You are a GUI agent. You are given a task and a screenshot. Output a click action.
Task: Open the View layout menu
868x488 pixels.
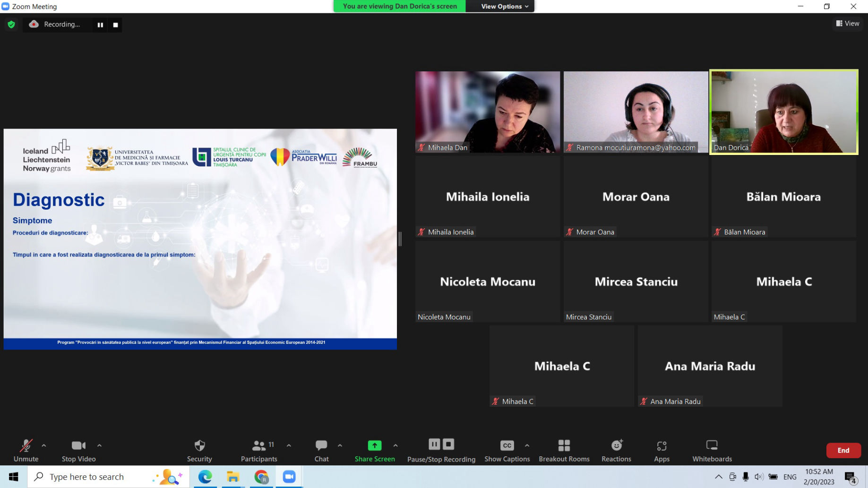848,24
